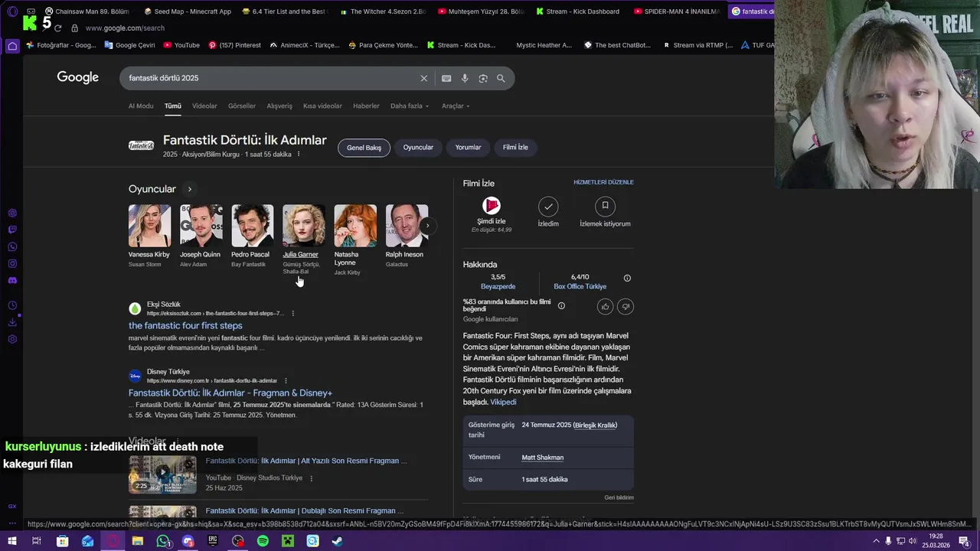Give the film a thumbs down

coord(626,306)
